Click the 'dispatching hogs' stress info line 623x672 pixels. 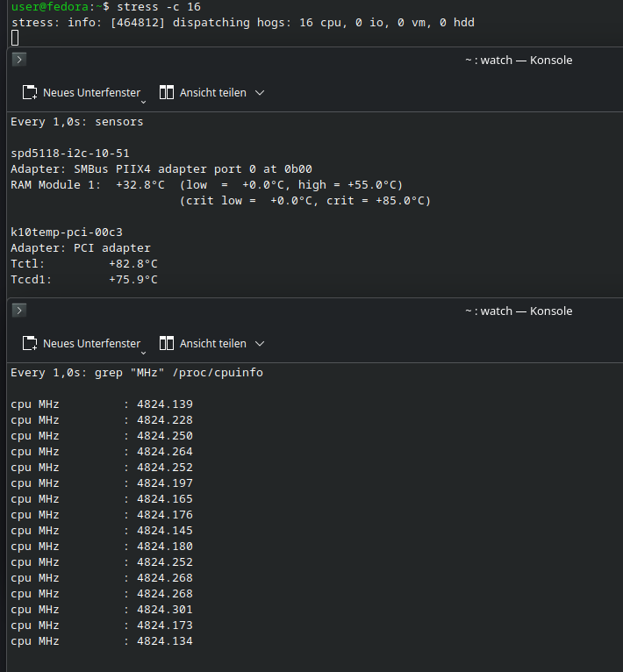pyautogui.click(x=243, y=22)
